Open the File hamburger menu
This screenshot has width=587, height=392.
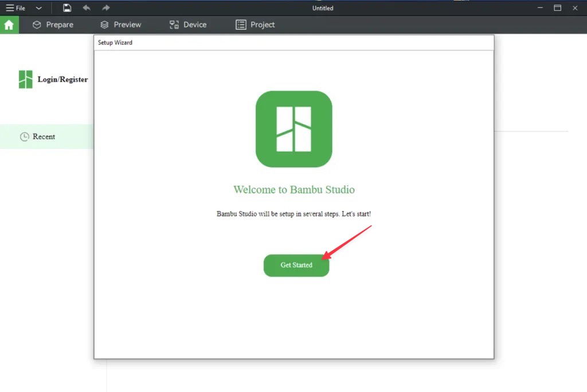15,8
